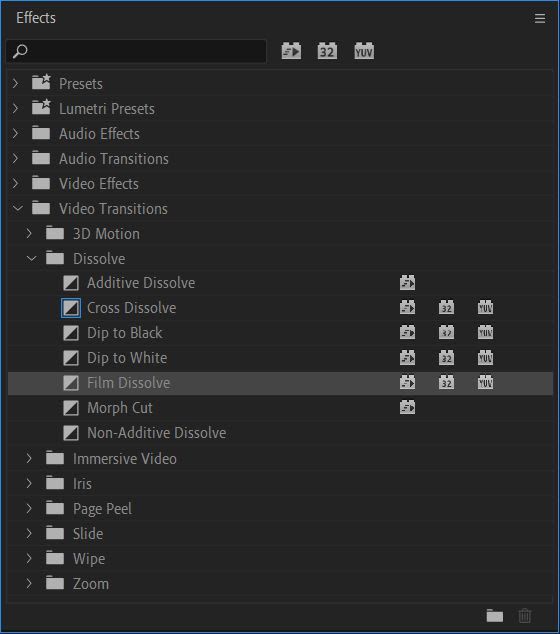
Task: Select the Cross Dissolve label
Action: click(x=132, y=308)
